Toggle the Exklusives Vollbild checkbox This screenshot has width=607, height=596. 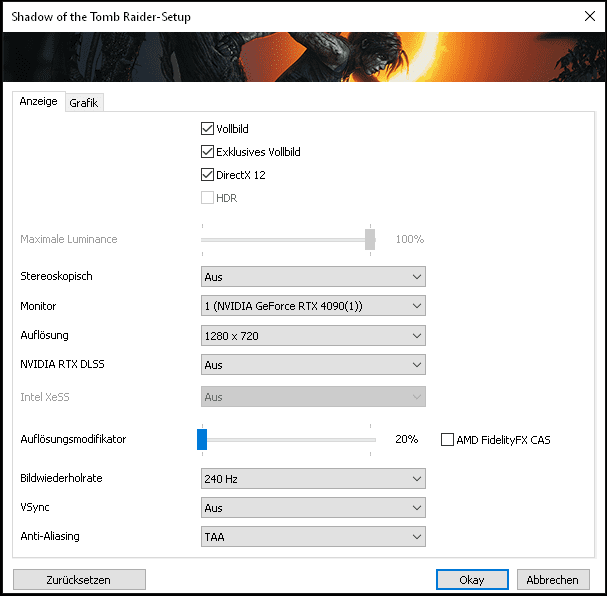[x=208, y=152]
